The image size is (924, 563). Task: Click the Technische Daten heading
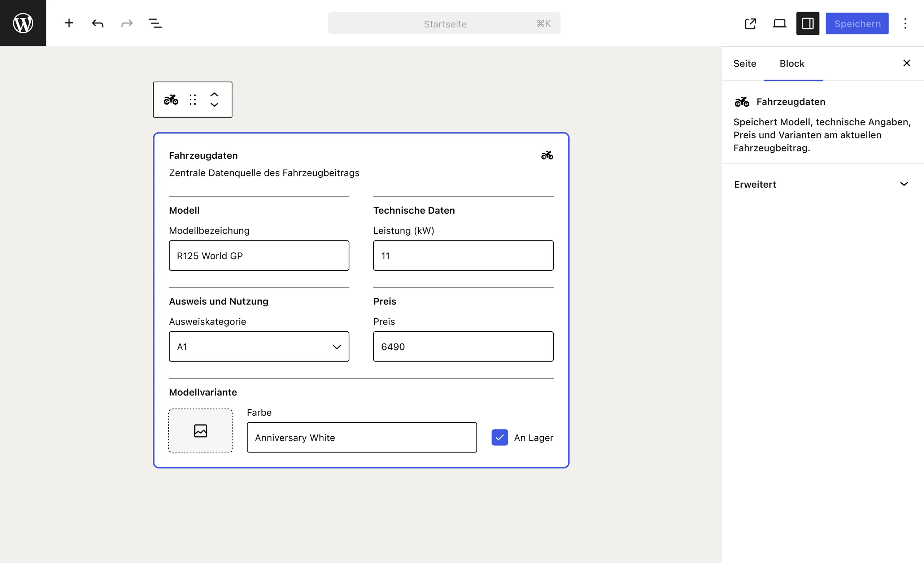tap(414, 210)
